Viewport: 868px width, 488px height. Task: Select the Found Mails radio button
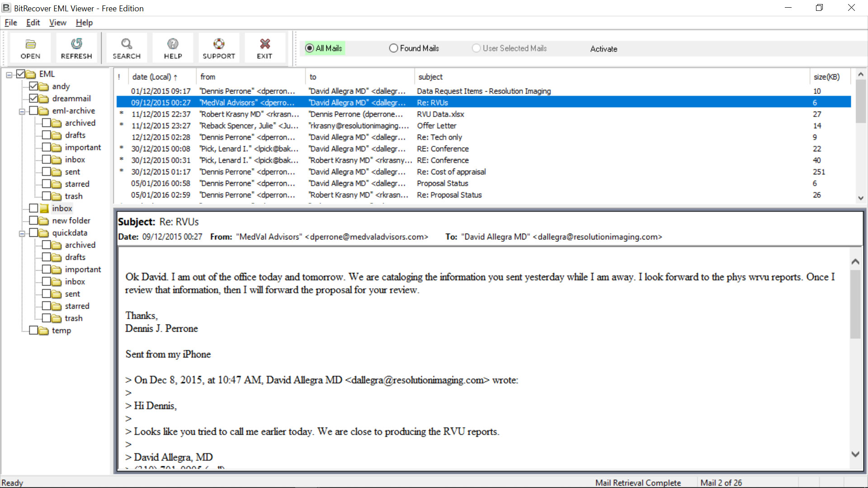[x=393, y=48]
